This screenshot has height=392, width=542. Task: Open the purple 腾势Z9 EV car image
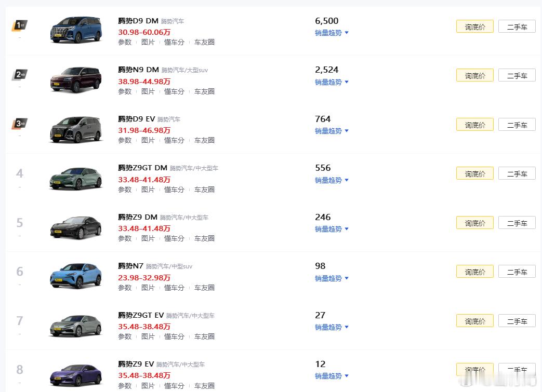76,373
